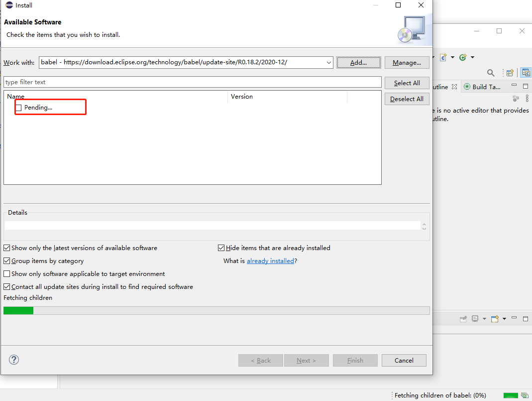532x401 pixels.
Task: Click the green New C/C++ Project icon
Action: (462, 57)
